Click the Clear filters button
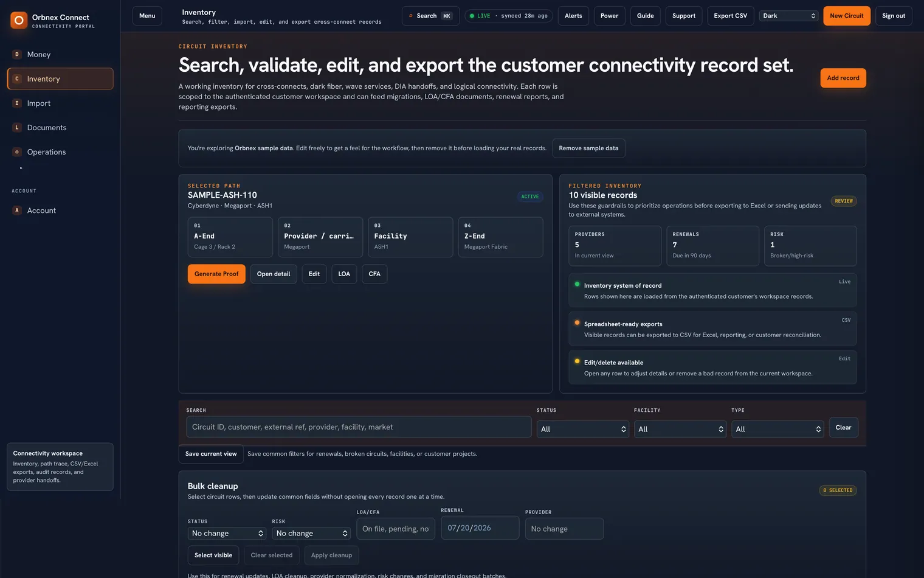 (x=843, y=427)
